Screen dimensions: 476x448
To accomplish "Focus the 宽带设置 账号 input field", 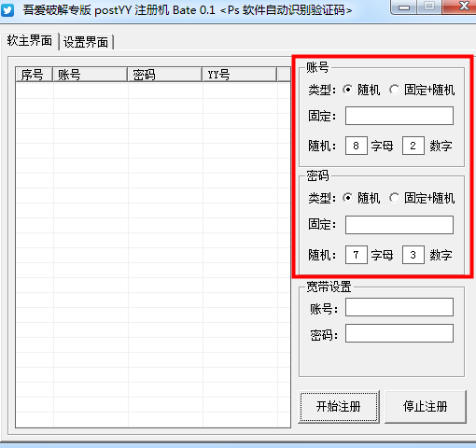I will pyautogui.click(x=399, y=307).
